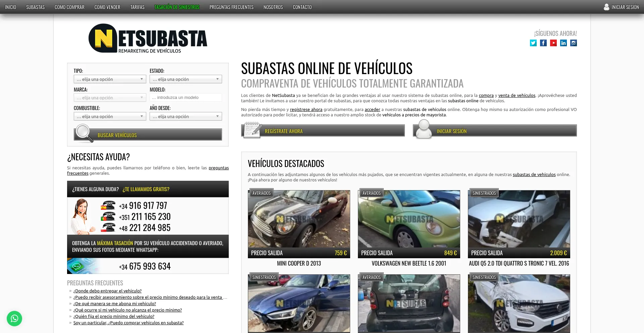Go to the CONTACTO page
The image size is (644, 333).
click(302, 7)
